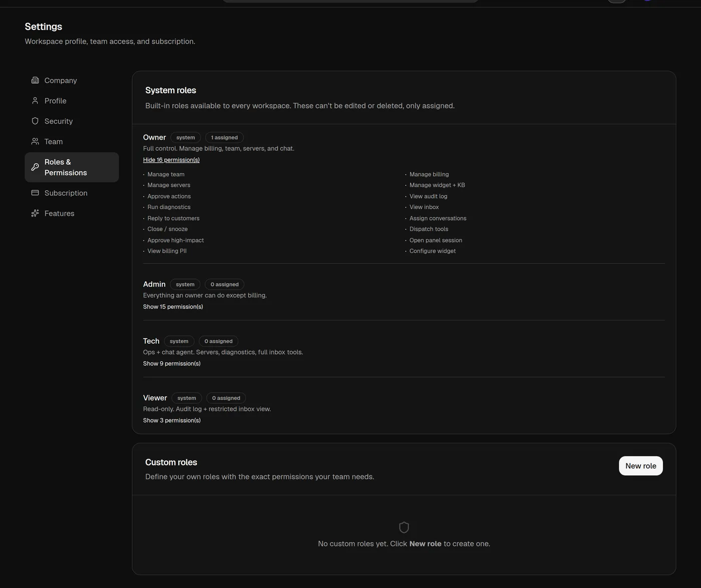This screenshot has width=701, height=588.
Task: Click the View audit log permission
Action: point(428,196)
